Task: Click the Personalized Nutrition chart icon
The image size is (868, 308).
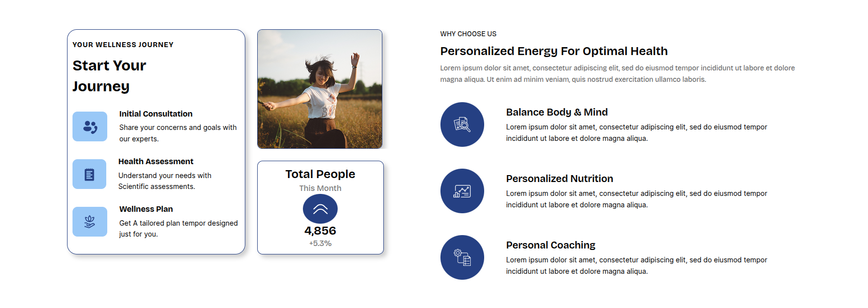Action: click(x=462, y=191)
